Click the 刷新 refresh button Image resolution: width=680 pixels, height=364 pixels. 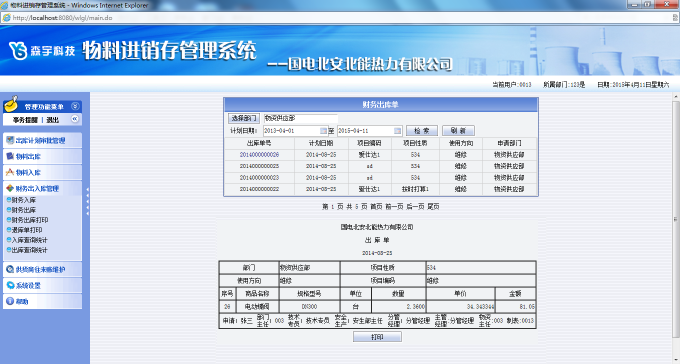coord(458,131)
